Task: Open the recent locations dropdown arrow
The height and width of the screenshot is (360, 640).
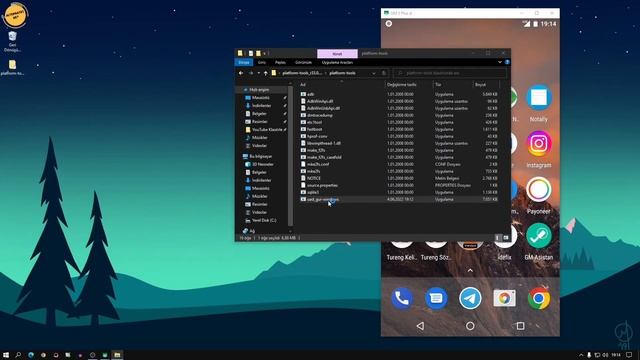Action: tap(258, 73)
